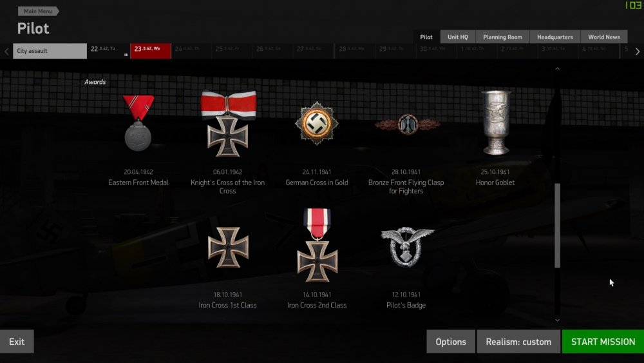Click the awards vertical scrollbar thumb

tap(557, 226)
